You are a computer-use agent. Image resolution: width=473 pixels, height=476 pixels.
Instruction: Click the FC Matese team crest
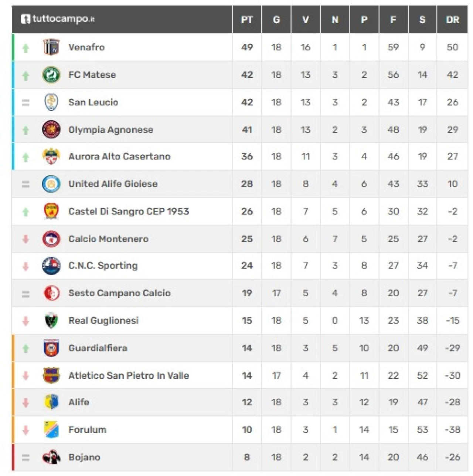point(51,75)
